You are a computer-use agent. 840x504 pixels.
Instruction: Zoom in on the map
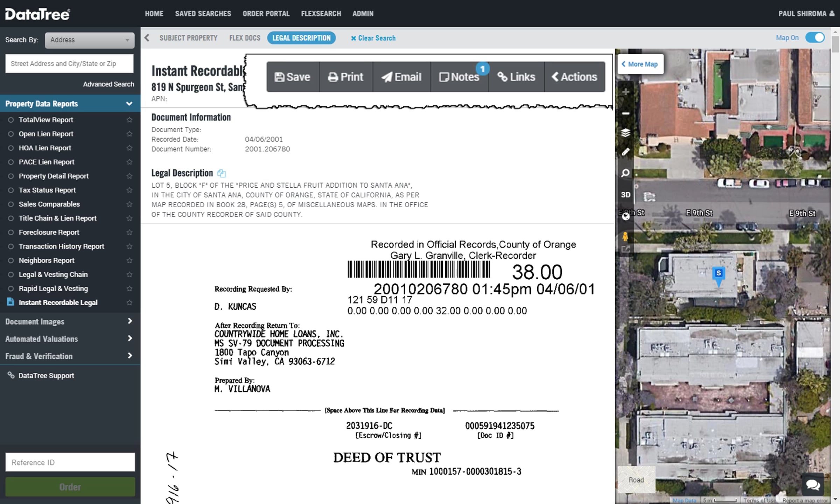click(x=625, y=92)
